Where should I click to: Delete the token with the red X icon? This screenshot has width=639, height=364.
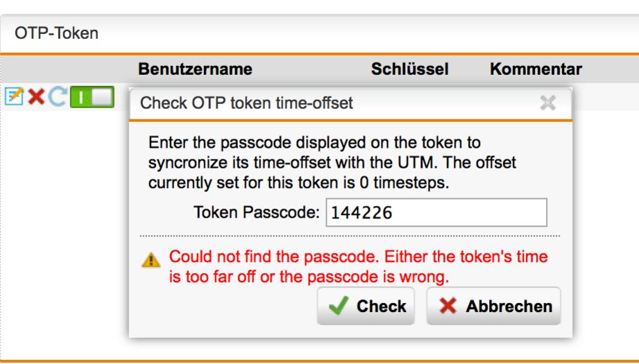pos(36,97)
